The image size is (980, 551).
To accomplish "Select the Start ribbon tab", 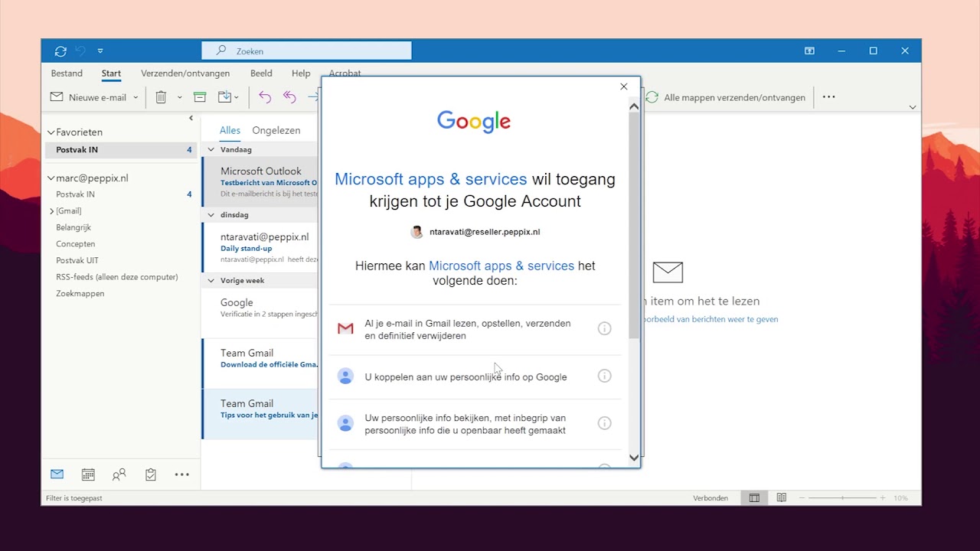I will tap(111, 73).
